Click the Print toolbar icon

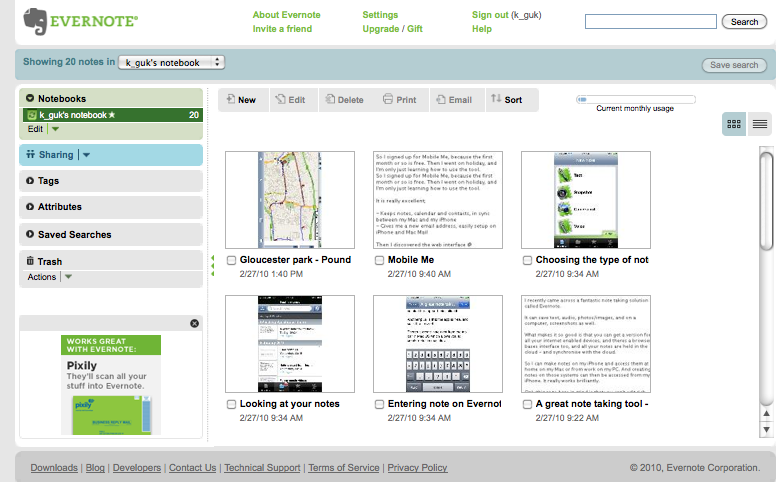pyautogui.click(x=388, y=100)
